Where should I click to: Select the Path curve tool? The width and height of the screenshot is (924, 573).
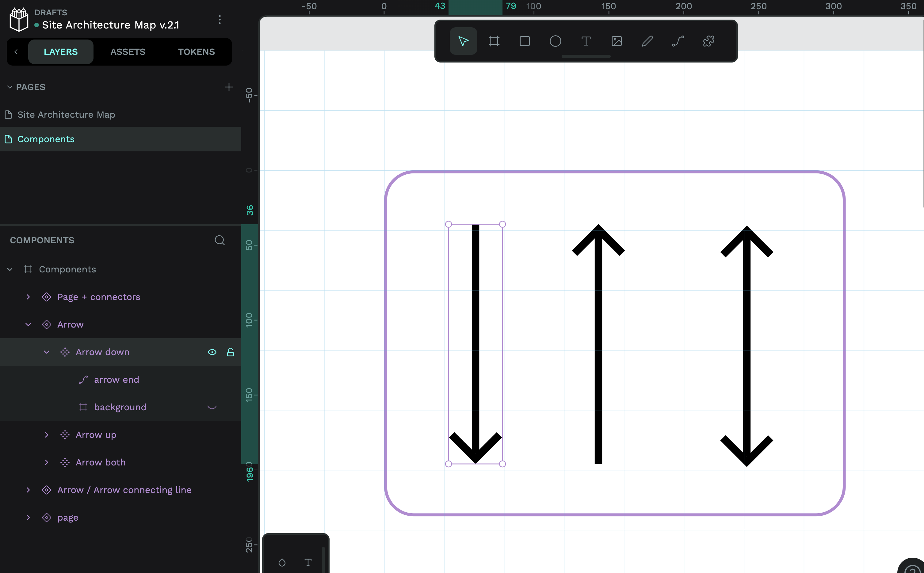678,41
